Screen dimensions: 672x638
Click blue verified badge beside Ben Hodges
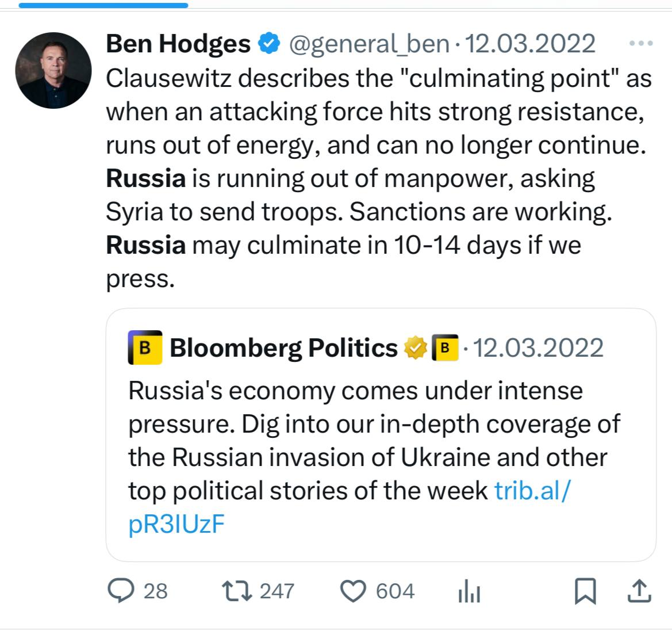pos(268,44)
